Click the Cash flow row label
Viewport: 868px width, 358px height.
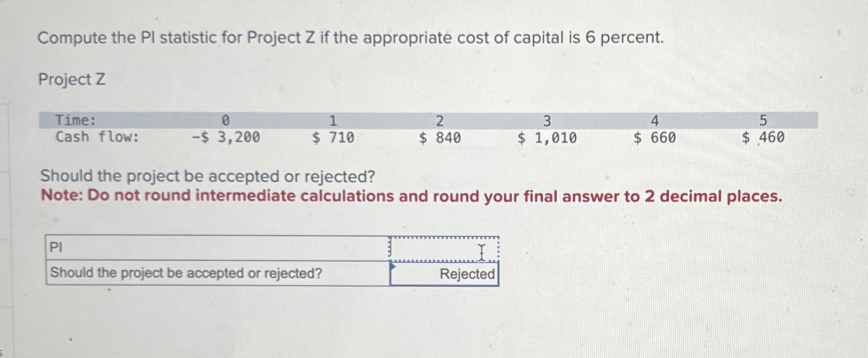(96, 137)
